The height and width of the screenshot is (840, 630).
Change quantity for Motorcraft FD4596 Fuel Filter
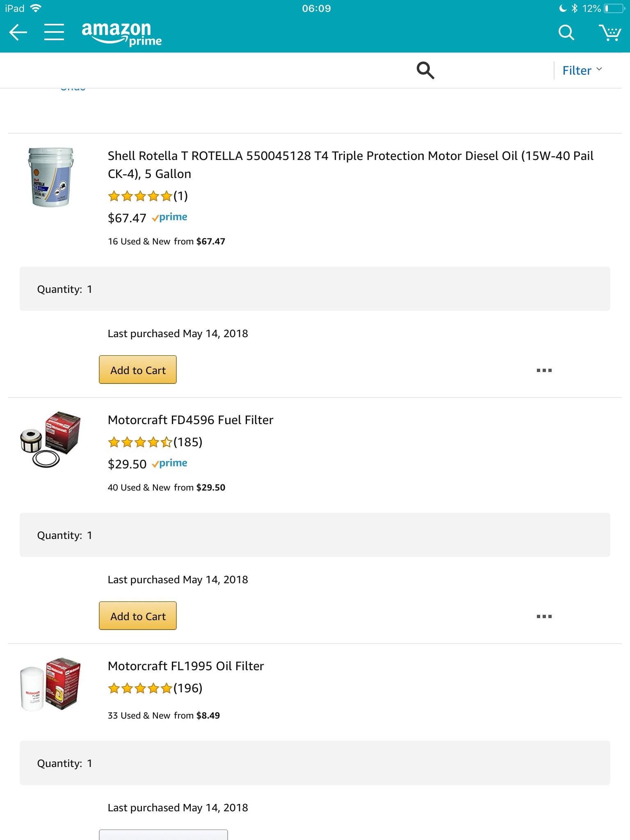point(315,535)
